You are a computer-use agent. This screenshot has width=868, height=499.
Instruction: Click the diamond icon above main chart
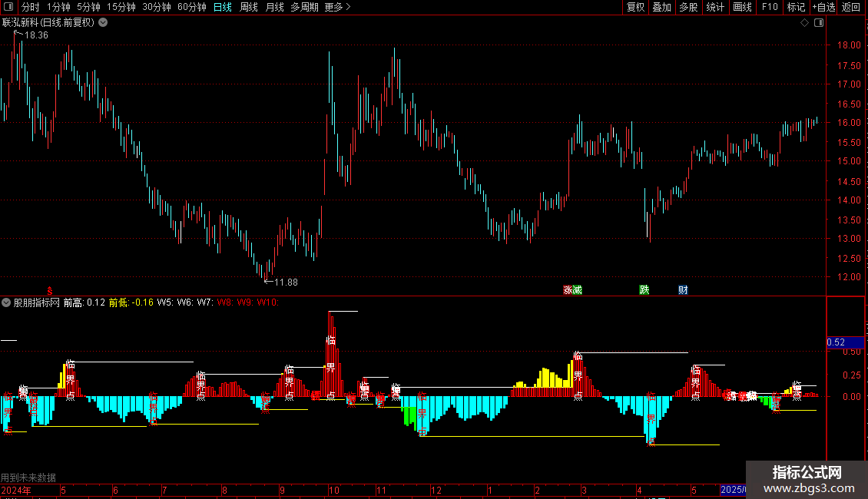(x=804, y=23)
